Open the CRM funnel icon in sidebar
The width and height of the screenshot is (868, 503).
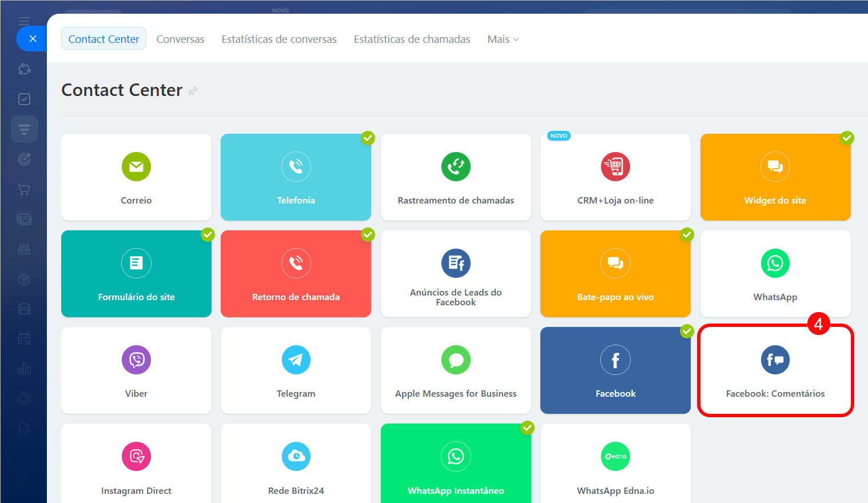tap(24, 129)
